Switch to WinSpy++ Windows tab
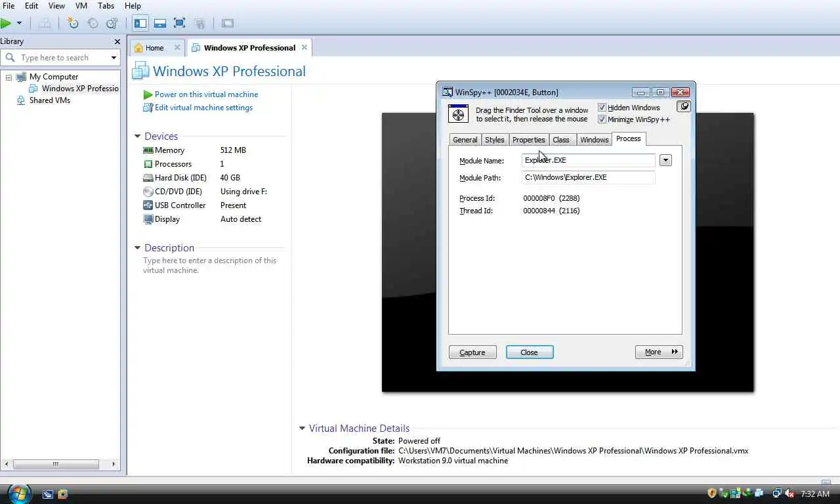The height and width of the screenshot is (504, 840). pos(595,140)
